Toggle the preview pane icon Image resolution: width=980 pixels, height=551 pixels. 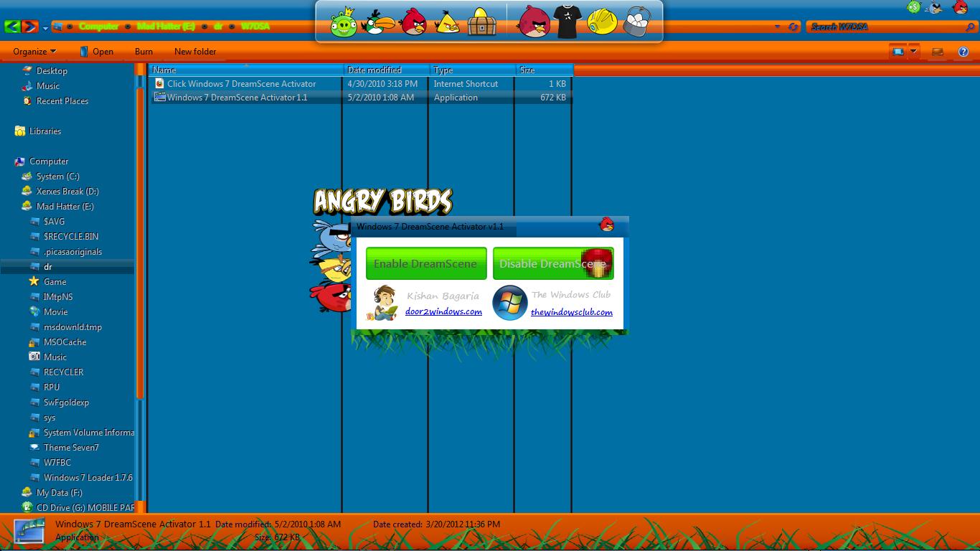(x=937, y=52)
